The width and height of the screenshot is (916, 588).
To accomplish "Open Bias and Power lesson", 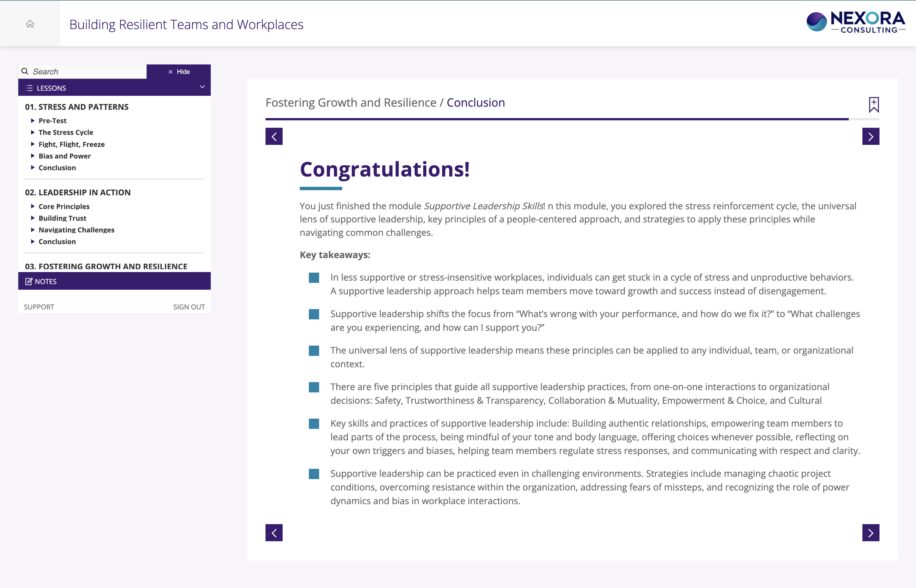I will coord(64,156).
